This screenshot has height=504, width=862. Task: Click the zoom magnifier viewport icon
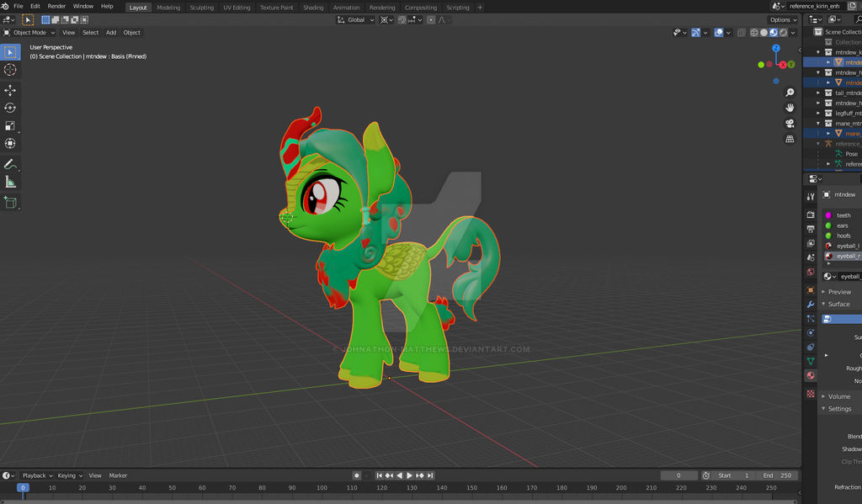[x=790, y=93]
